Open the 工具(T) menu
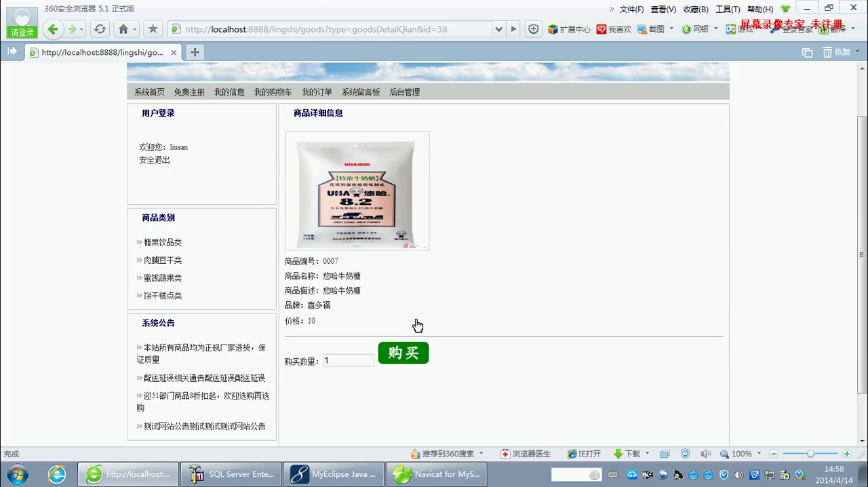This screenshot has height=487, width=868. point(728,9)
